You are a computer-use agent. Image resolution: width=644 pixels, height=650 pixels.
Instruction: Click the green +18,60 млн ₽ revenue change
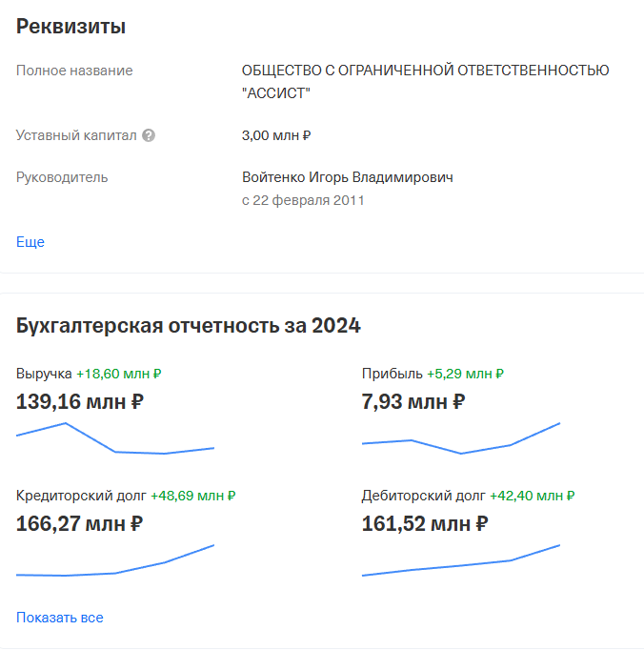pos(119,374)
